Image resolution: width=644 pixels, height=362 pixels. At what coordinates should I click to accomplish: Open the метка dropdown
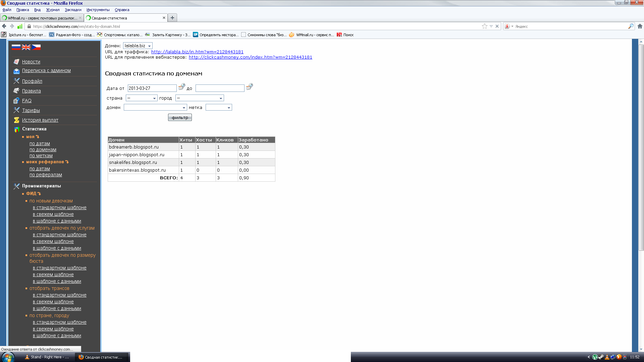pyautogui.click(x=219, y=107)
